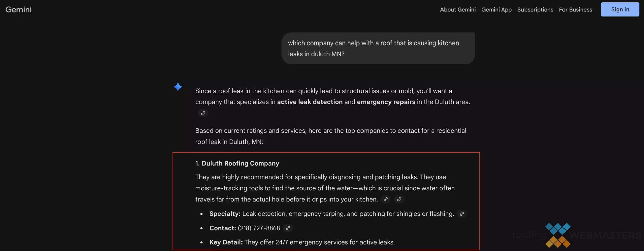
Task: Open the second source link after "your kitchen."
Action: (399, 199)
